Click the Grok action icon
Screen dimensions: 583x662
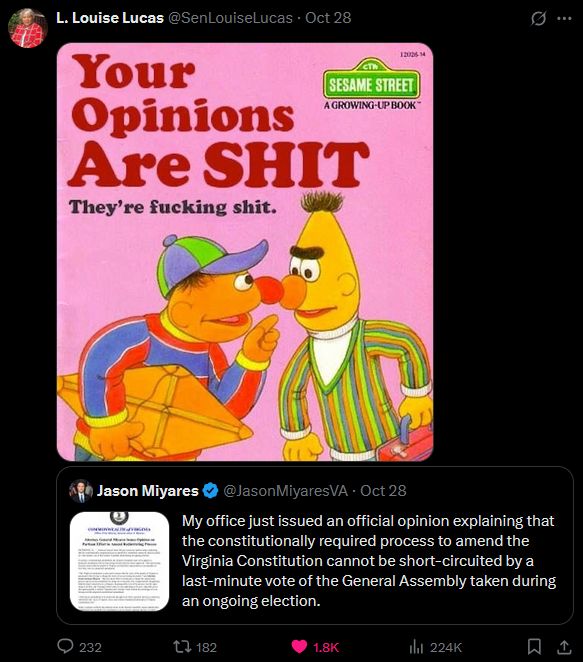point(538,18)
